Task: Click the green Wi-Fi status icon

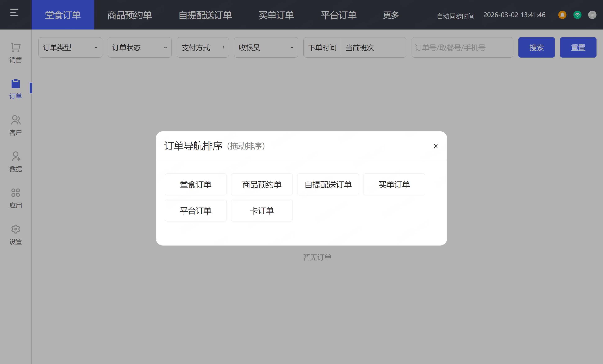Action: [x=577, y=15]
